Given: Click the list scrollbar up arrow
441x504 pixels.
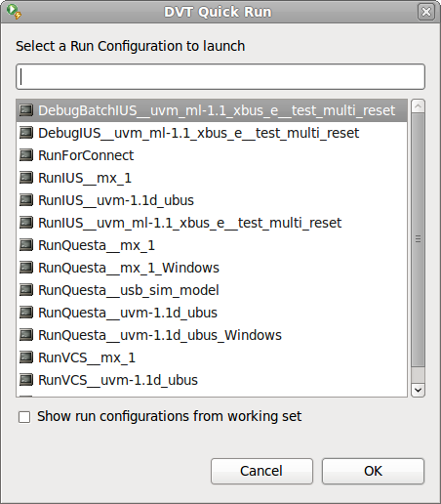Looking at the screenshot, I should (418, 106).
